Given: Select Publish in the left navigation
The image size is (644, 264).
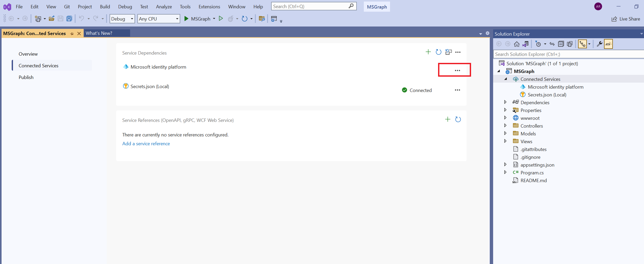Looking at the screenshot, I should point(26,77).
